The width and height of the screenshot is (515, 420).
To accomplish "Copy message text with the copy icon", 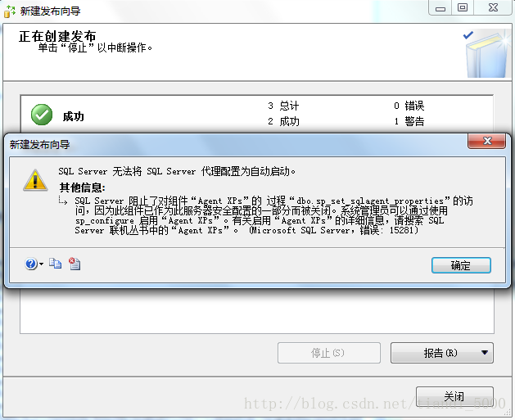I will coord(55,264).
